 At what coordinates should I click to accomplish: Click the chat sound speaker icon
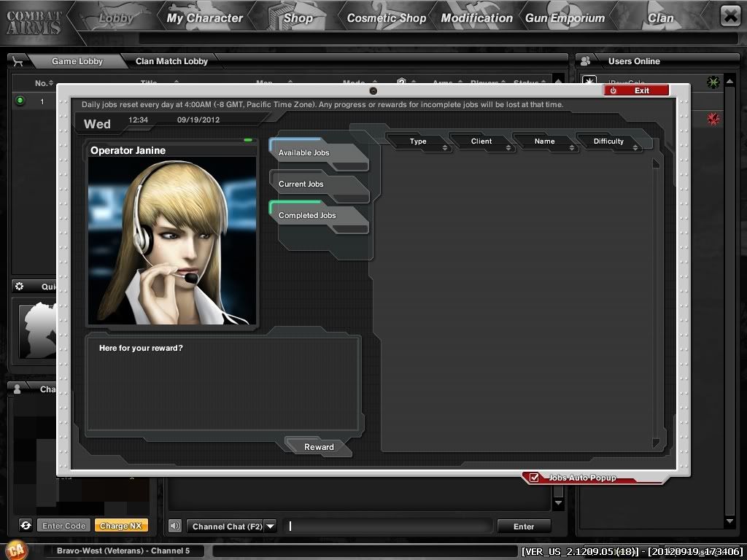pos(175,526)
